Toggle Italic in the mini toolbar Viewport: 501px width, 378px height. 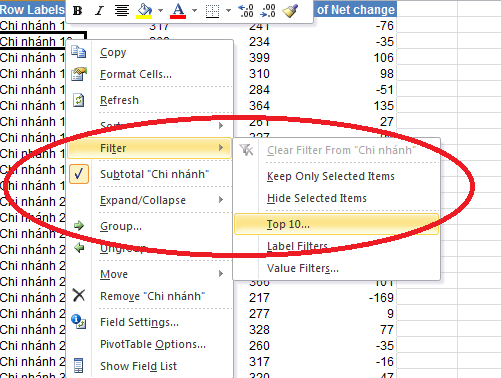pyautogui.click(x=99, y=11)
